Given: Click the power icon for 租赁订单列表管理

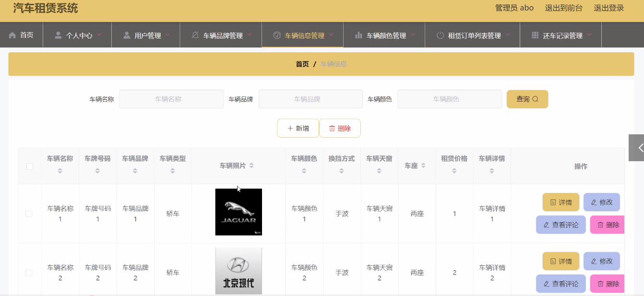Looking at the screenshot, I should [x=440, y=36].
